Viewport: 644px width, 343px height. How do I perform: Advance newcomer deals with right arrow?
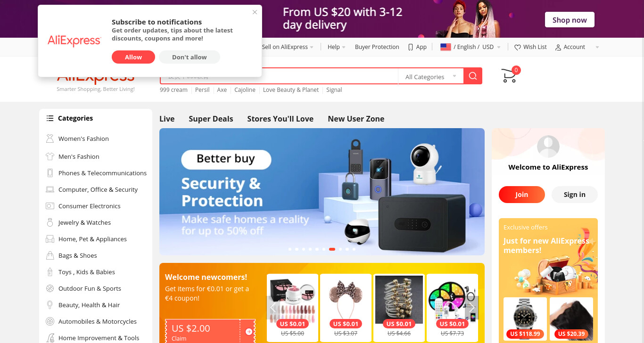471,308
